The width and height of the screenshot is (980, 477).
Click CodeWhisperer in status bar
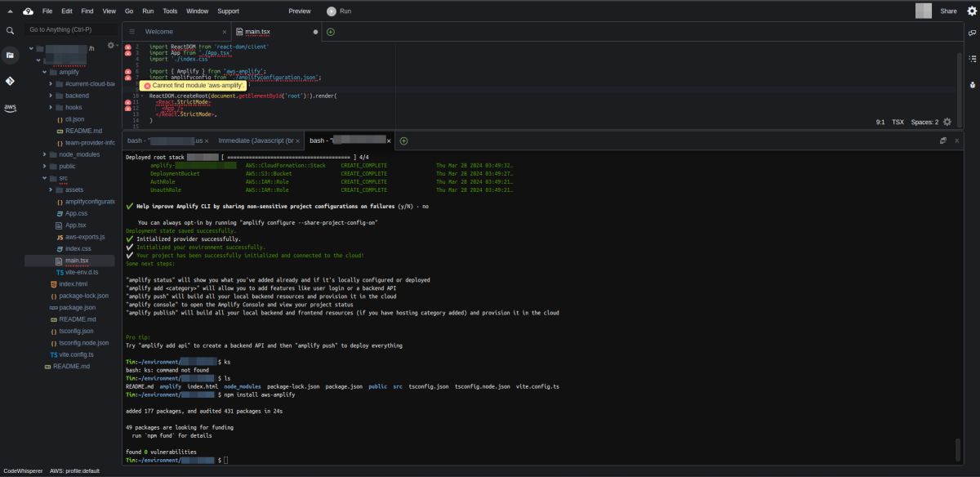(x=23, y=471)
